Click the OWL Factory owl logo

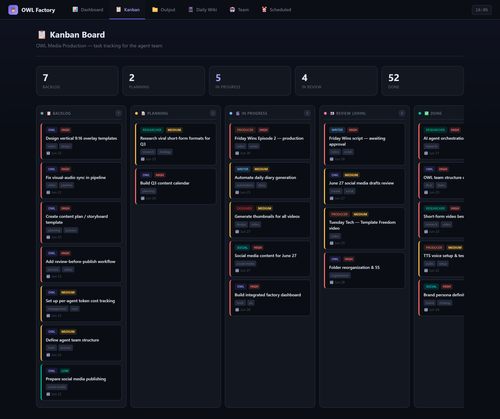13,10
